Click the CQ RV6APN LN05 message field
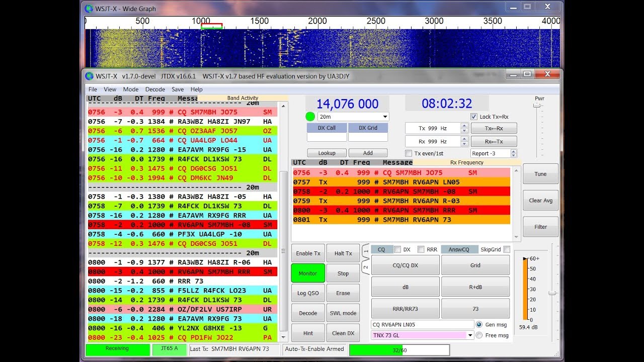644x362 pixels. coord(423,325)
